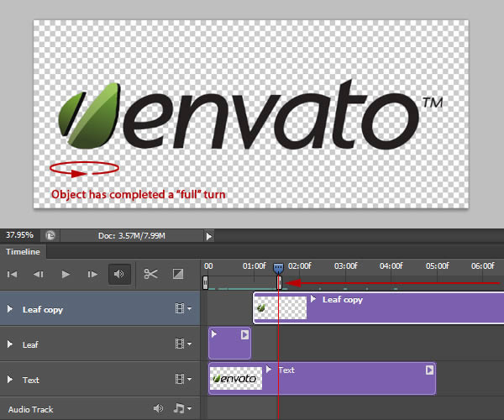Click 02:00f on the time ruler
Image resolution: width=504 pixels, height=420 pixels.
coord(300,266)
